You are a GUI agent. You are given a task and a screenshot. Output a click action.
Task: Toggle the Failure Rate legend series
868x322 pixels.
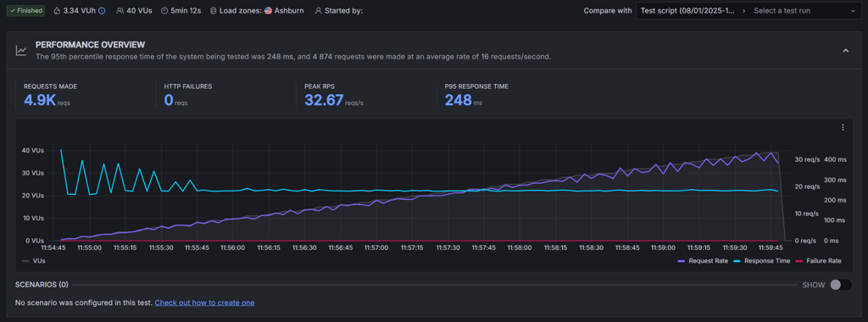coord(819,261)
